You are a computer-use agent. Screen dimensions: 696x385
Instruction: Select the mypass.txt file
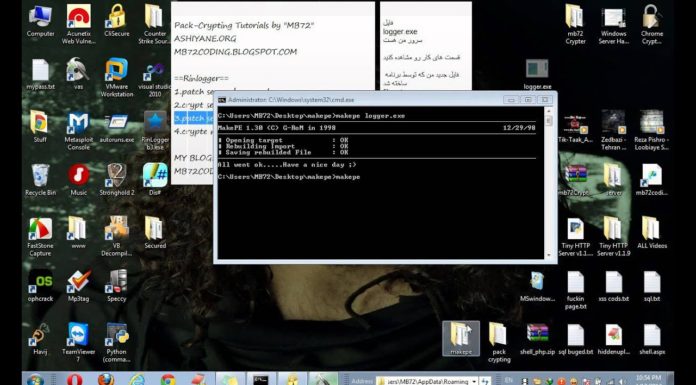40,75
